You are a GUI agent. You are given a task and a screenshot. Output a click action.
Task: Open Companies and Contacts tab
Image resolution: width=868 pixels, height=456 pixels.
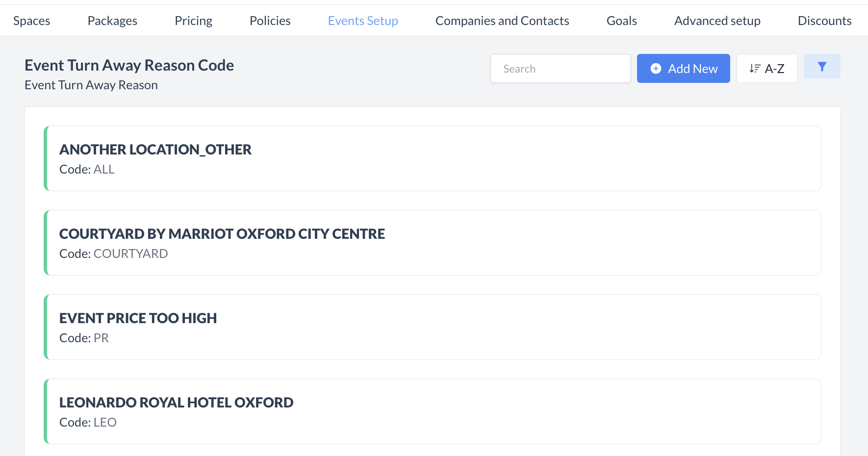pyautogui.click(x=502, y=21)
